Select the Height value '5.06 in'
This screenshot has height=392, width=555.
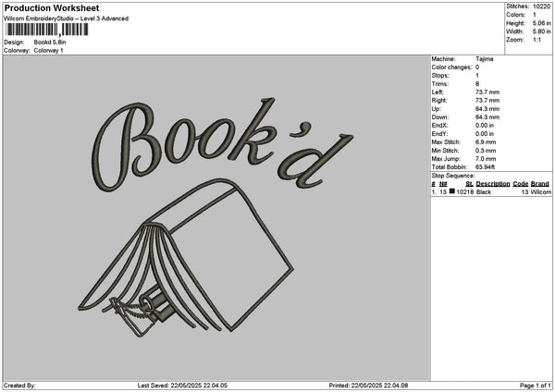click(x=541, y=23)
